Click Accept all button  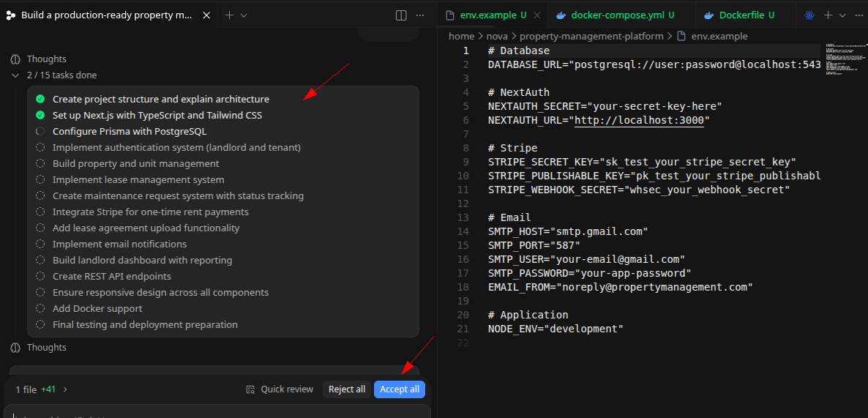tap(400, 389)
